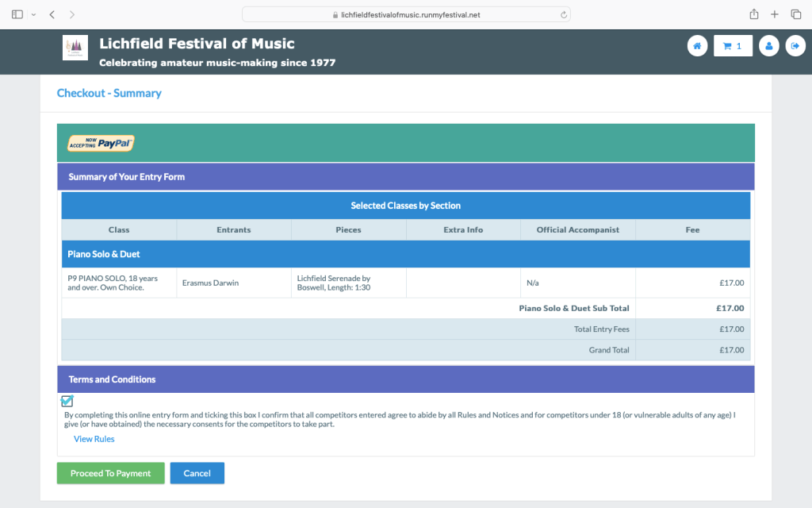Open the user account profile icon
The width and height of the screenshot is (812, 508).
[768, 46]
